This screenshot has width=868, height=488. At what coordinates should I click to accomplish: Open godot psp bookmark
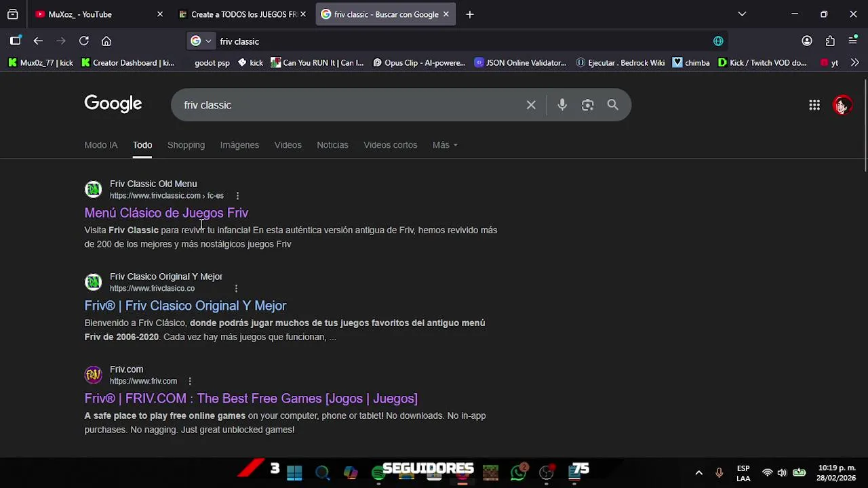click(x=212, y=62)
